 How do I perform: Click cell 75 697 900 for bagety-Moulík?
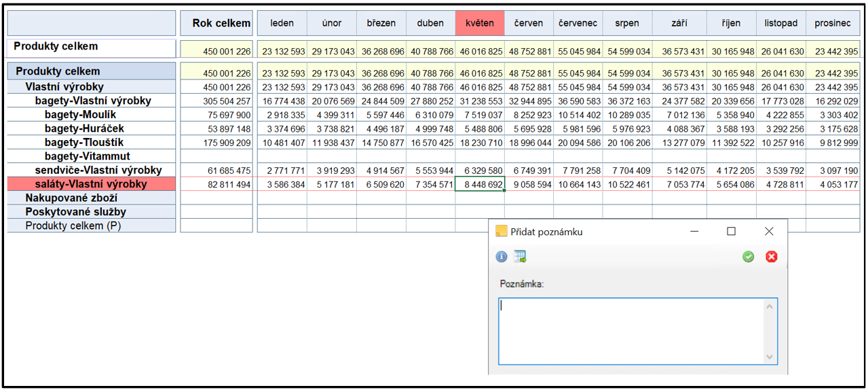[x=216, y=115]
